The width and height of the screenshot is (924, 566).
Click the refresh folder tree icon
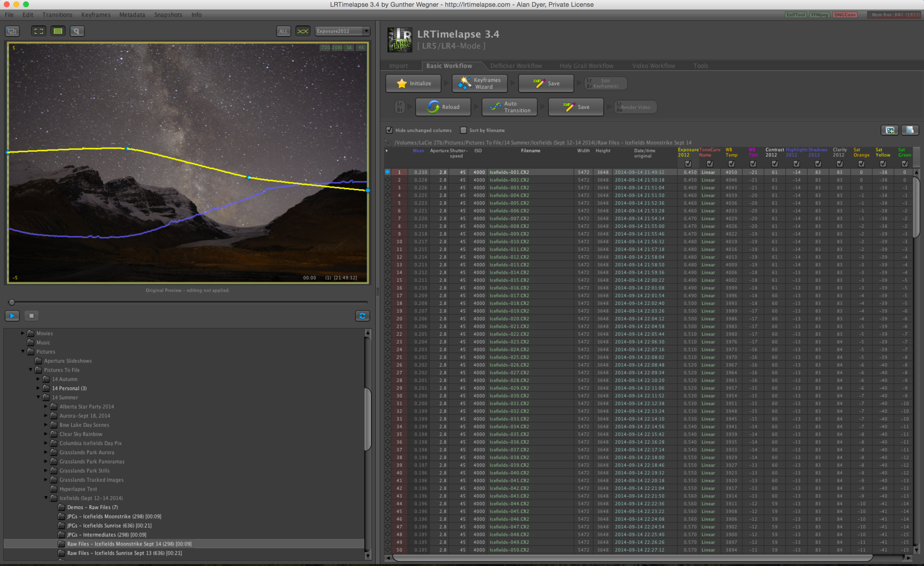[362, 316]
